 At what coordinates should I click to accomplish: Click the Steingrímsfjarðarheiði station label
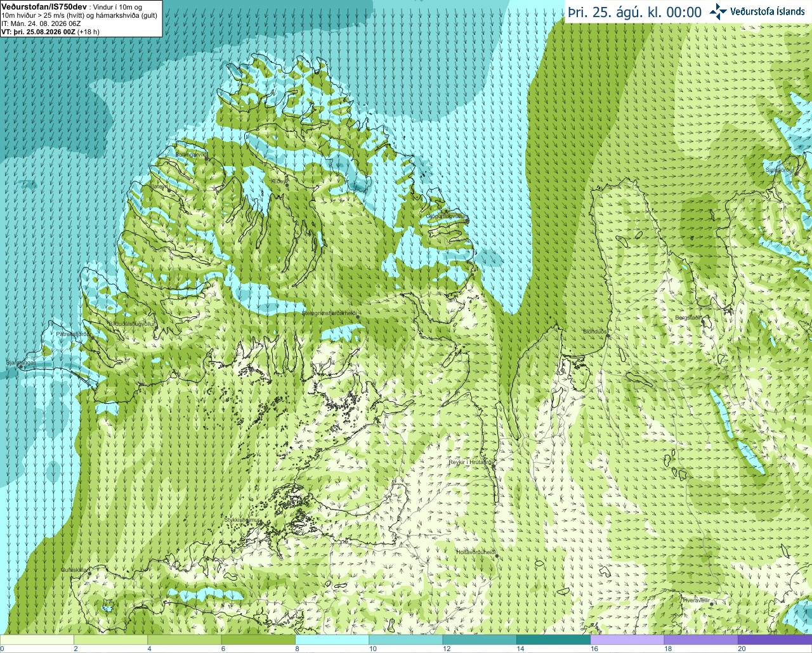pos(329,313)
